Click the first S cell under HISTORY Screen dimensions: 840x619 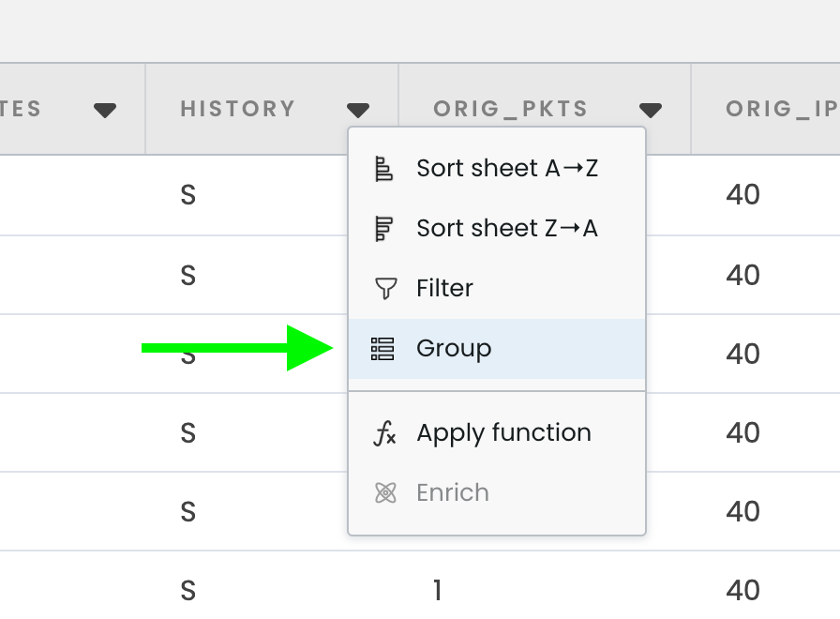(188, 195)
